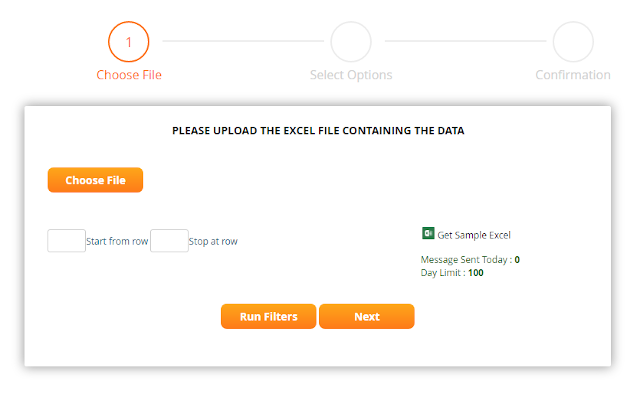
Task: Click the Start from row label
Action: 117,241
